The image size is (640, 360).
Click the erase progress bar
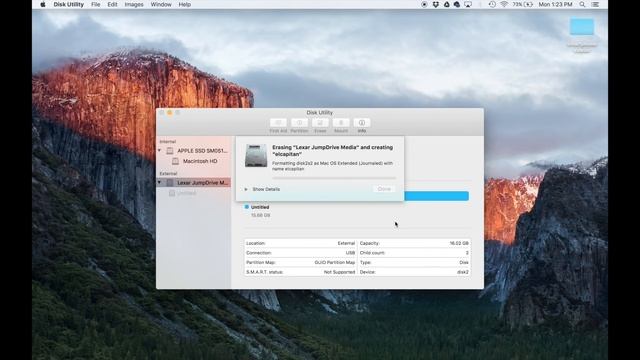pyautogui.click(x=334, y=178)
